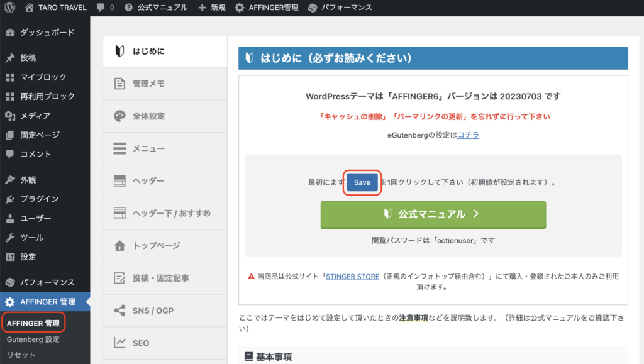
Task: Click the マイブロック grid icon
Action: 10,77
